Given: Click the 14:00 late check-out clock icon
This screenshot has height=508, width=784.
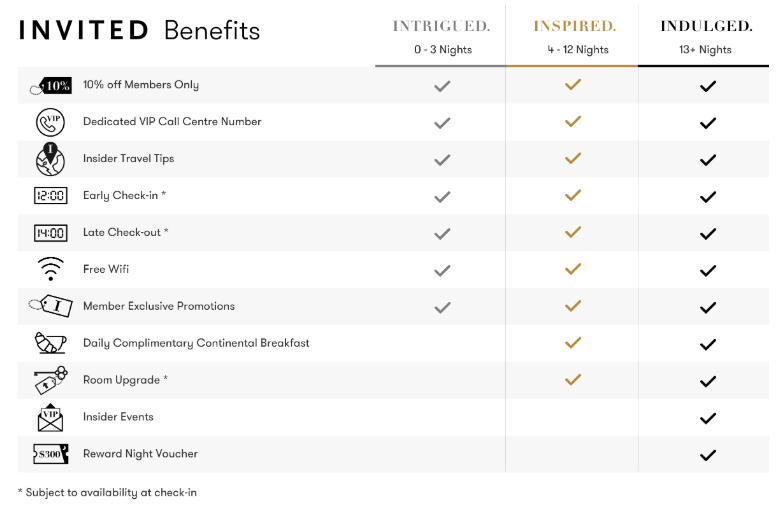Looking at the screenshot, I should 50,233.
